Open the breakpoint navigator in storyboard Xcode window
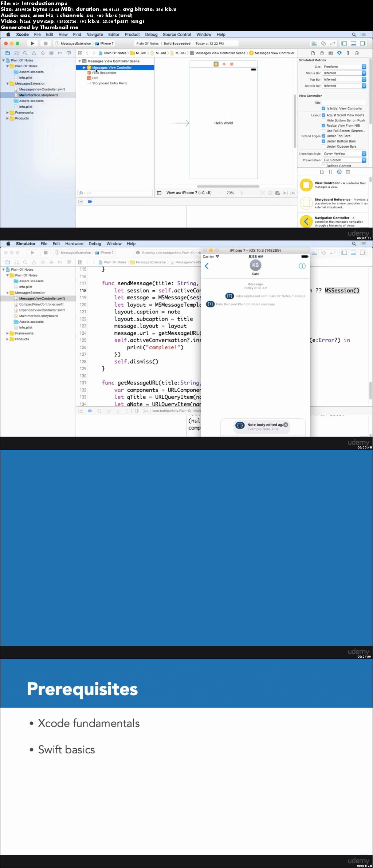The width and height of the screenshot is (373, 868). (60, 53)
